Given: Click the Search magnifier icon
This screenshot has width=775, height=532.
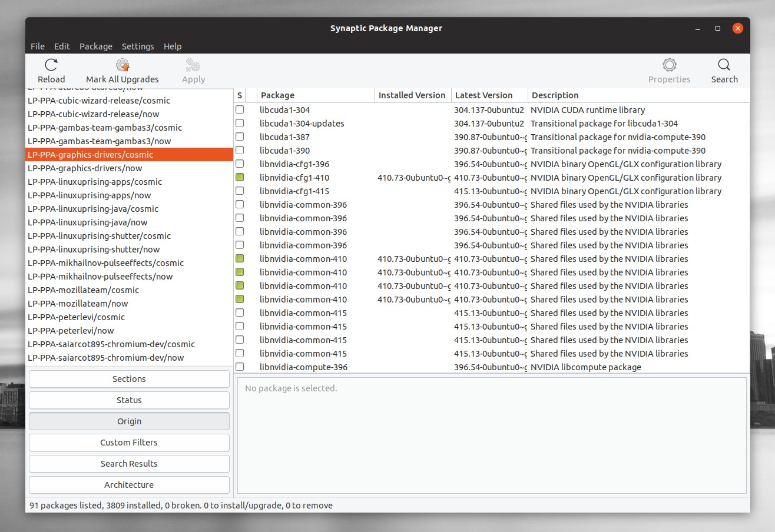Looking at the screenshot, I should coord(724,65).
